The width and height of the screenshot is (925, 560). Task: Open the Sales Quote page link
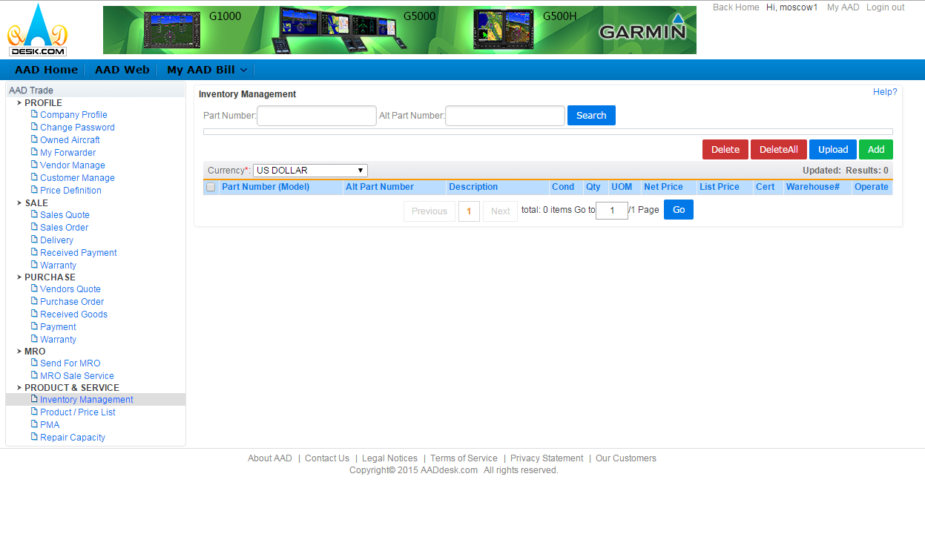pyautogui.click(x=65, y=215)
